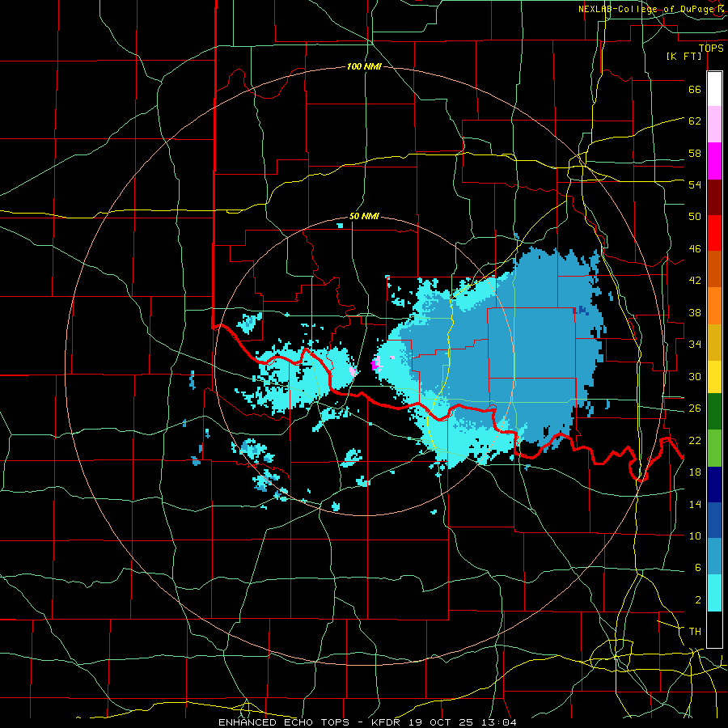Screen dimensions: 728x728
Task: Click the '58' legend value
Action: click(x=695, y=153)
